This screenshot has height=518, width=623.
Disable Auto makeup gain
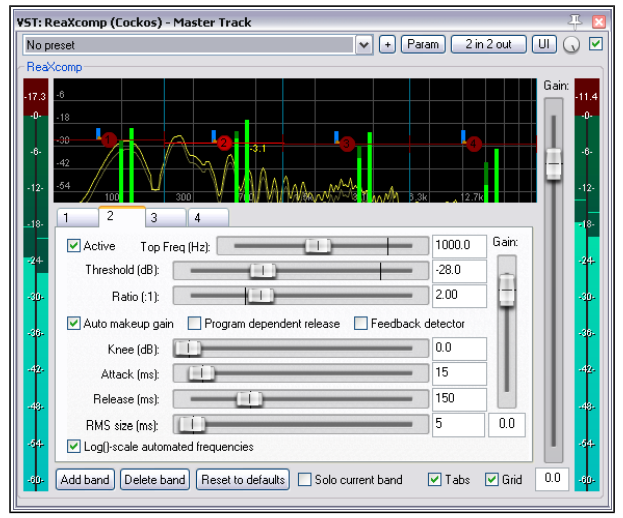point(73,323)
